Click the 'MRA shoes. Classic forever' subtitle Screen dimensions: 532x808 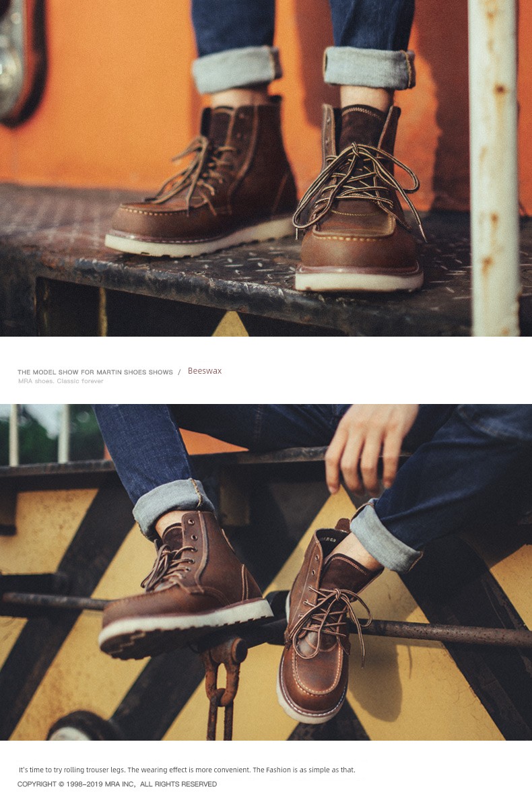point(61,381)
